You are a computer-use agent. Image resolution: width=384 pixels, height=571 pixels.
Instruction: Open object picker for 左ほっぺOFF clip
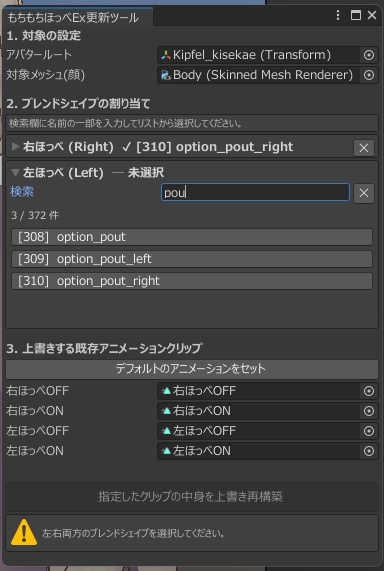click(369, 431)
